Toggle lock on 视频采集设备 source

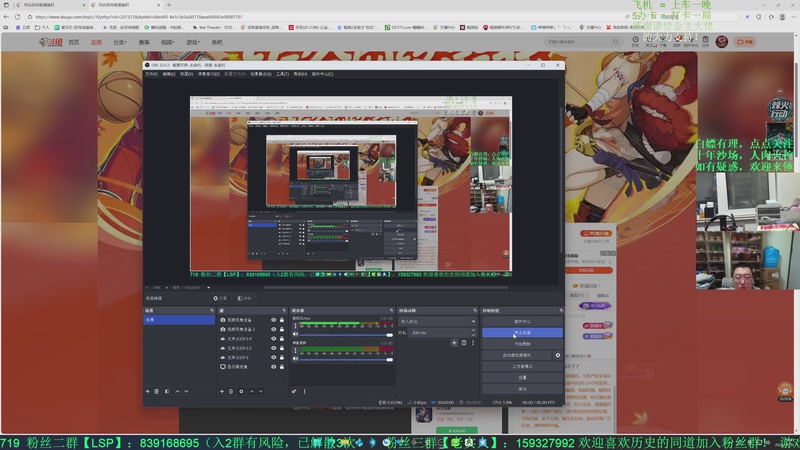coord(282,320)
